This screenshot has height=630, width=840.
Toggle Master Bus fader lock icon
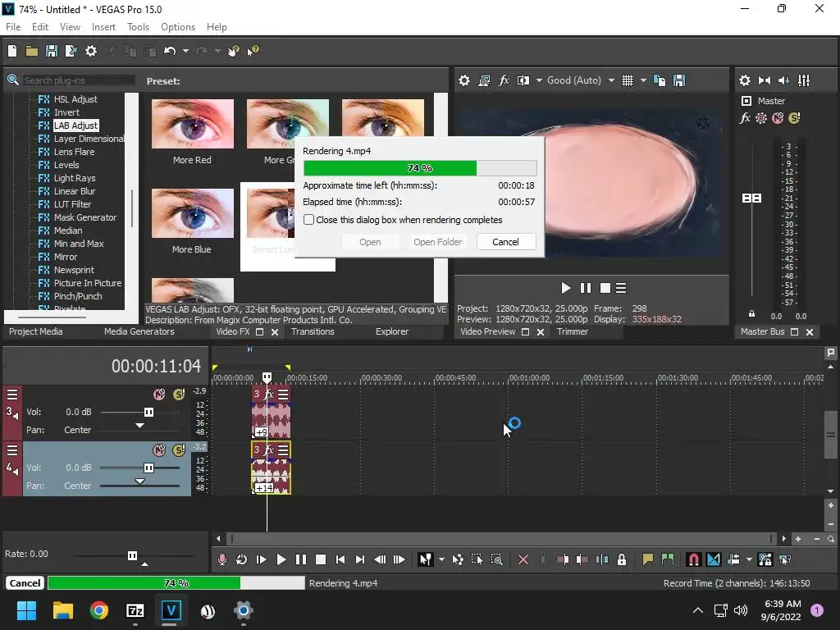(751, 314)
